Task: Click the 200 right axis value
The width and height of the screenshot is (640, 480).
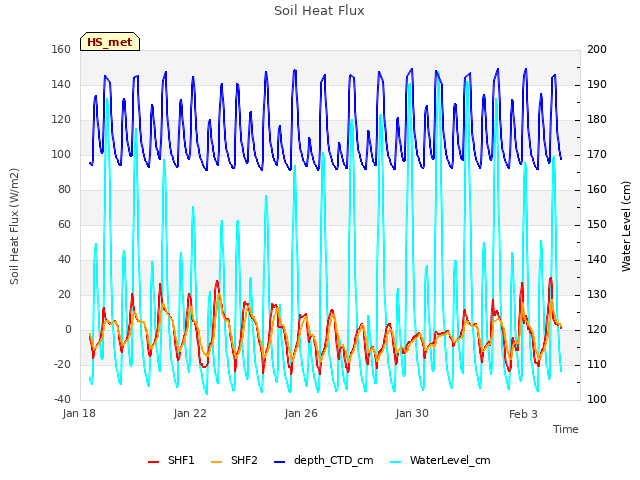Action: click(597, 49)
